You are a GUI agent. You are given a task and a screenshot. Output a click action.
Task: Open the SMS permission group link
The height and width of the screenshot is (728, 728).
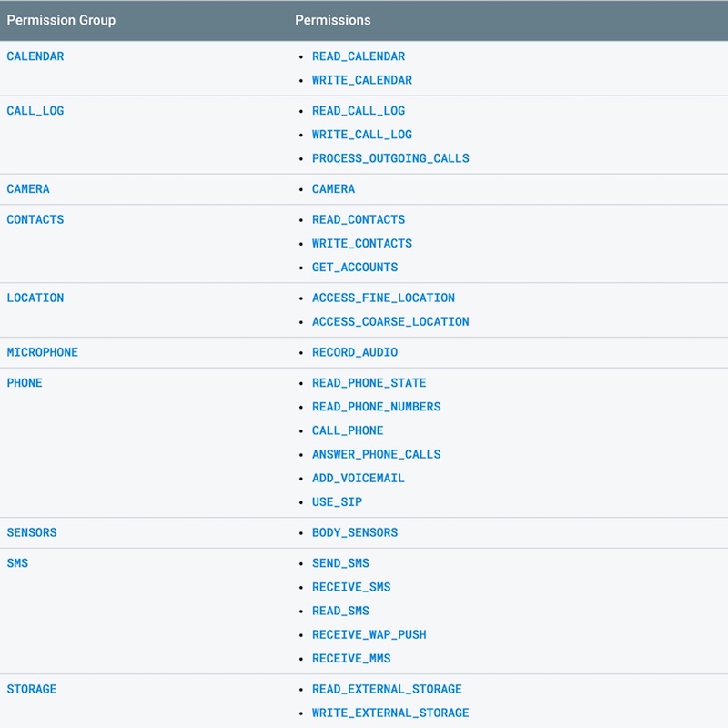(x=17, y=563)
